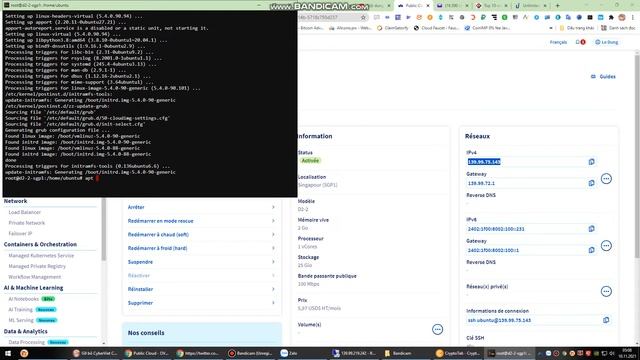Click the Activée status badge

click(310, 160)
